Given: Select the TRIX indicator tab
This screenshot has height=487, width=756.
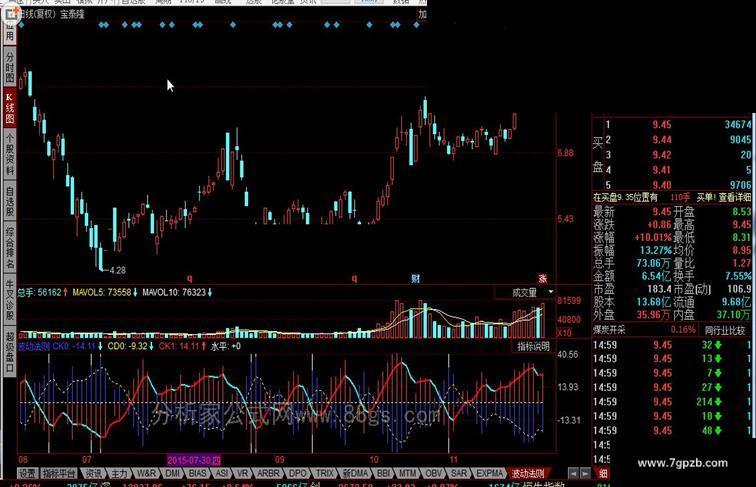Looking at the screenshot, I should [324, 473].
